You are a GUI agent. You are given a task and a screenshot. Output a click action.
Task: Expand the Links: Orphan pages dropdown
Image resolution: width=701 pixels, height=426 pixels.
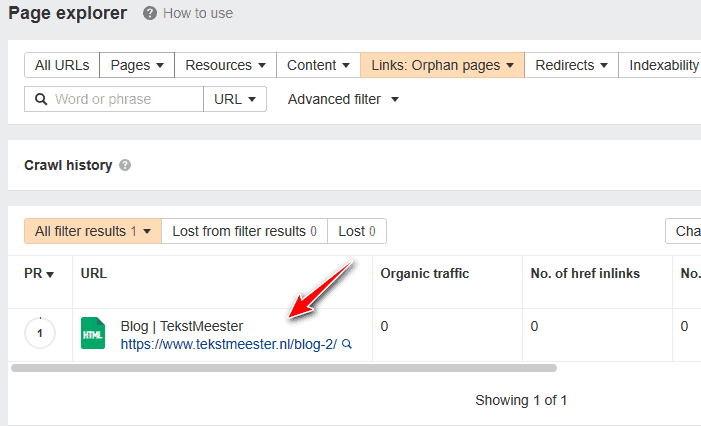point(442,65)
